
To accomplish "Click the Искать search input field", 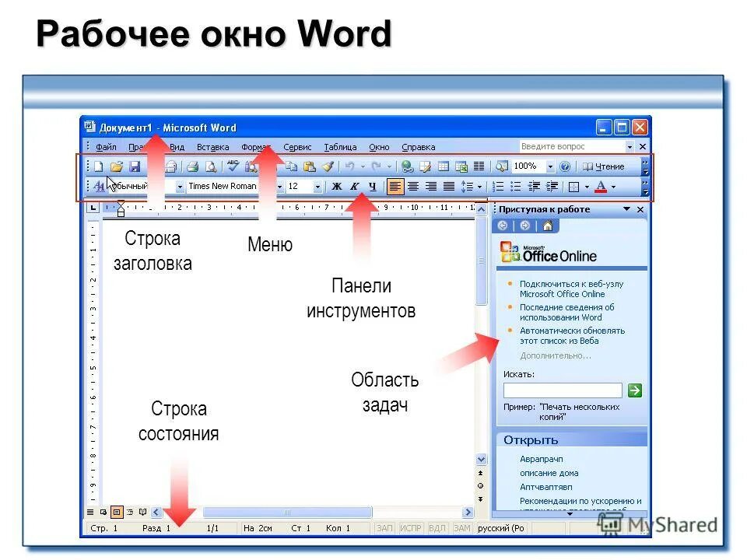I will [x=563, y=390].
